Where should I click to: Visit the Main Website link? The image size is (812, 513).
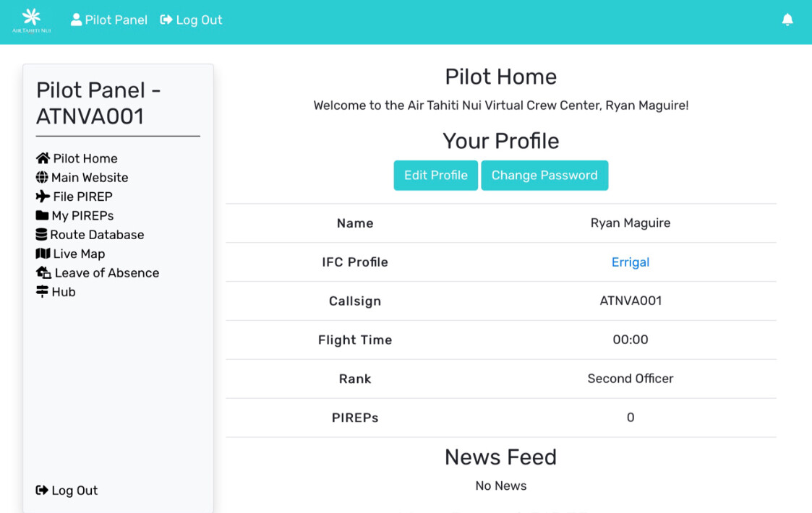pyautogui.click(x=82, y=178)
